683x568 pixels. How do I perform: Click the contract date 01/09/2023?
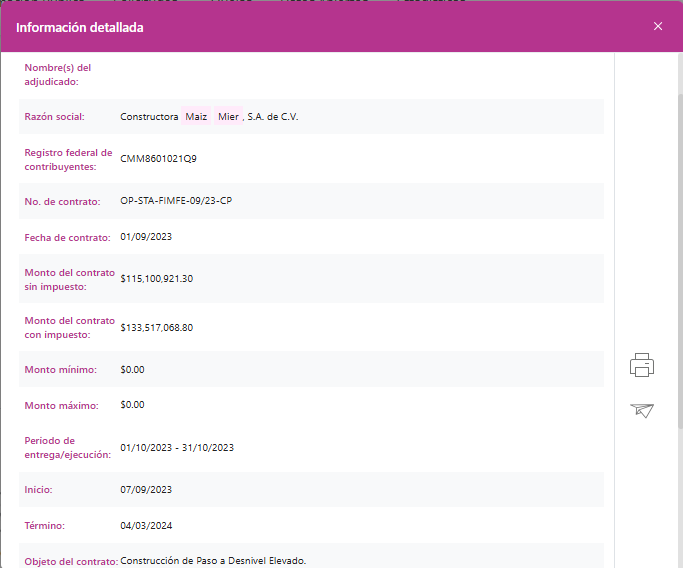pos(146,237)
